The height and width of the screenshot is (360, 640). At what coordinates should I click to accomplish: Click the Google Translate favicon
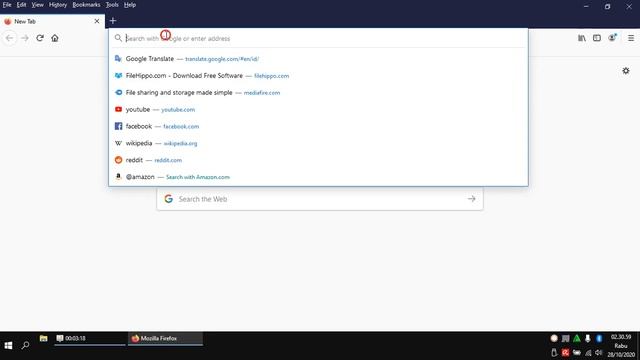click(118, 59)
